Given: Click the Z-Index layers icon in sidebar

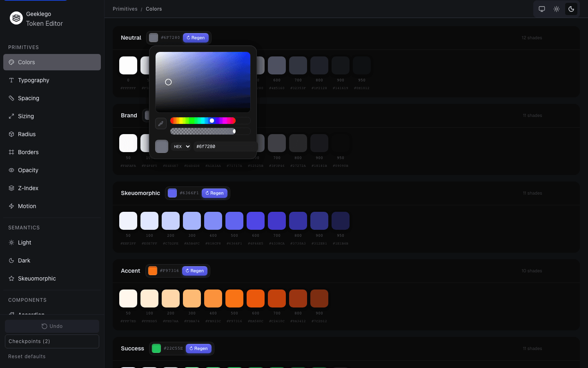Looking at the screenshot, I should click(x=11, y=188).
